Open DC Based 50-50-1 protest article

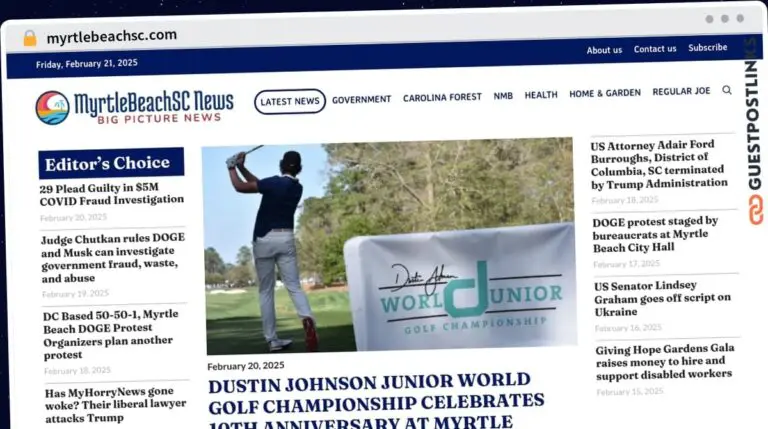pos(111,334)
